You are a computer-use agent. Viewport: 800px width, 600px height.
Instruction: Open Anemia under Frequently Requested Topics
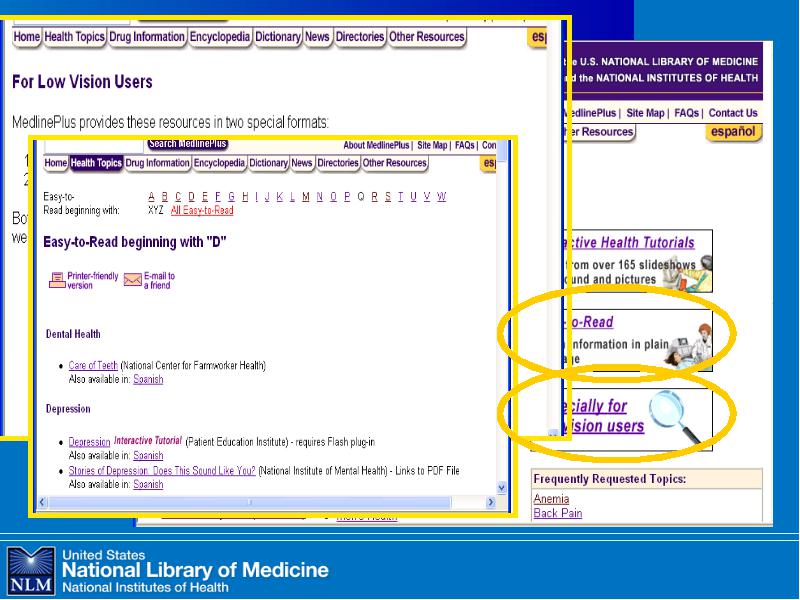551,499
